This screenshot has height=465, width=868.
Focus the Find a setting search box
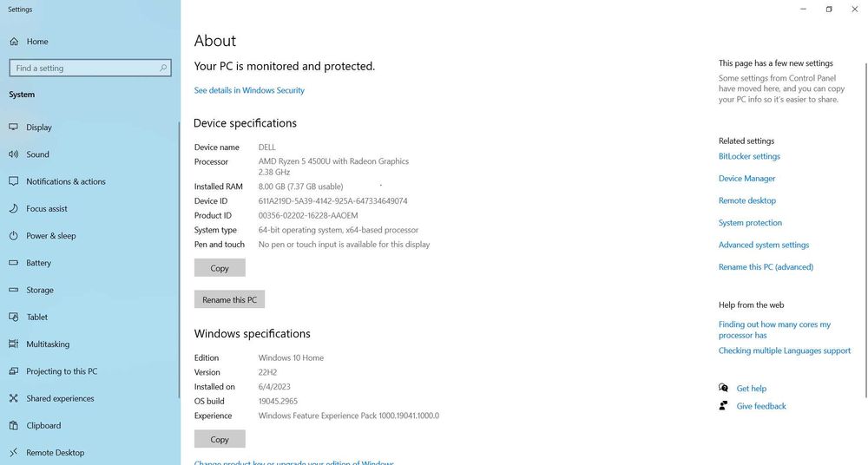(90, 68)
